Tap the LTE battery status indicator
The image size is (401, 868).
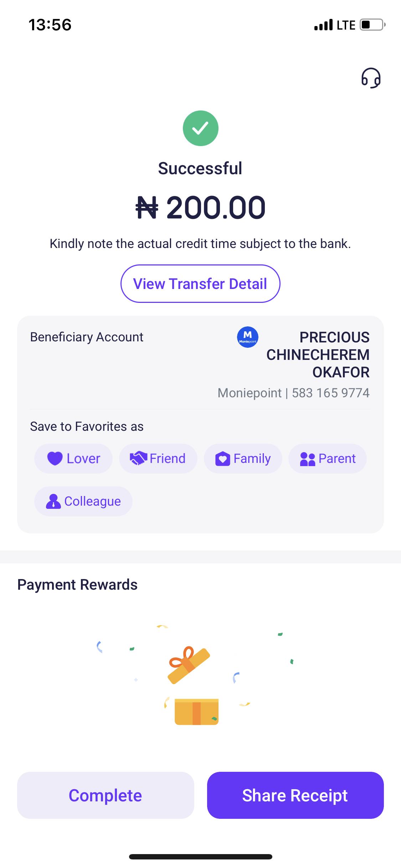pos(372,25)
